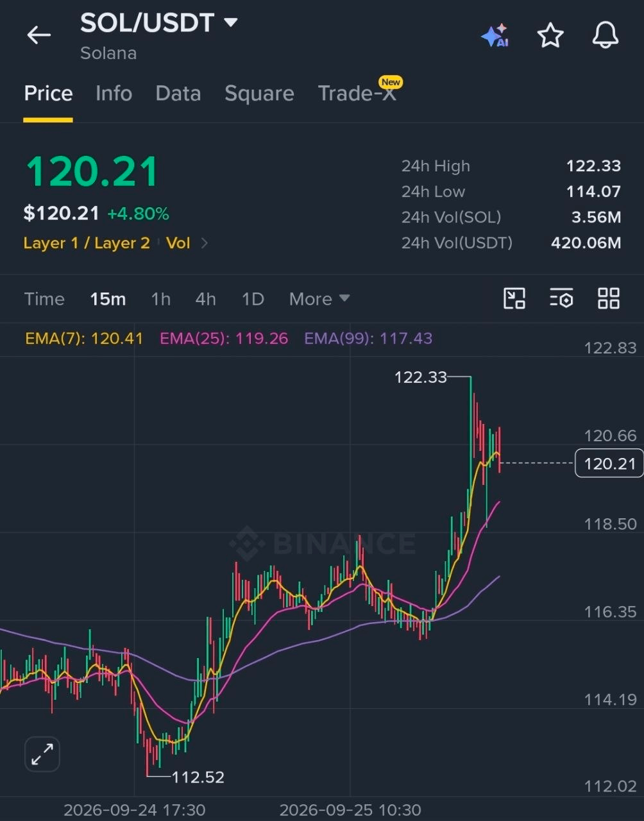Click the $120.21 USD price text
This screenshot has height=821, width=644.
click(x=62, y=214)
